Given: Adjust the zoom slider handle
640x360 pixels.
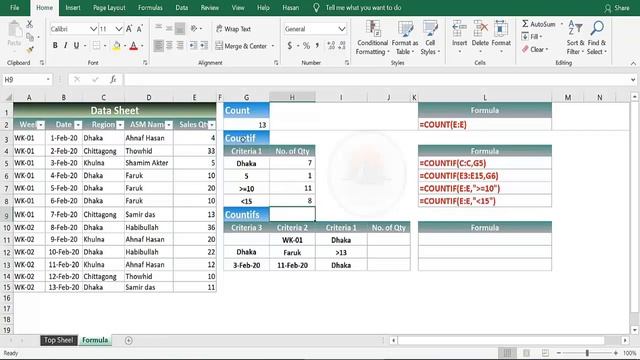Looking at the screenshot, I should click(587, 353).
